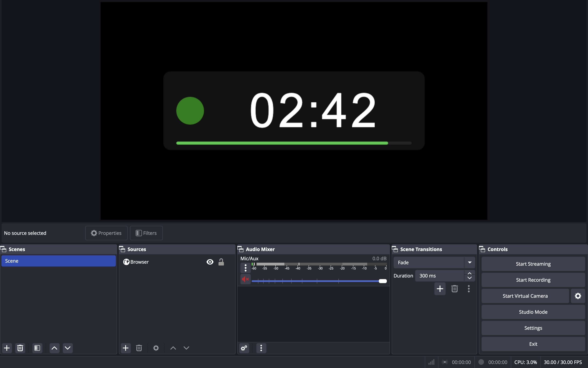588x368 pixels.
Task: Move scene up with arrow icon
Action: [x=54, y=348]
